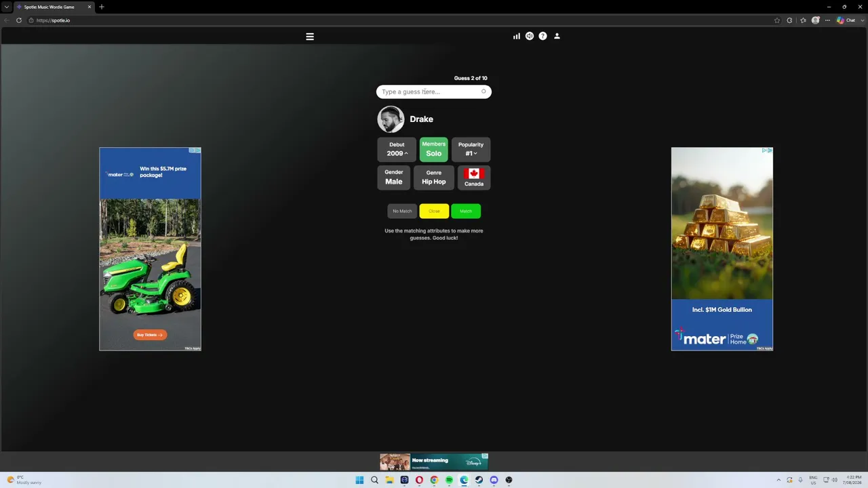Bookmark this page with the star icon
Screen dimensions: 868x488
(x=777, y=20)
